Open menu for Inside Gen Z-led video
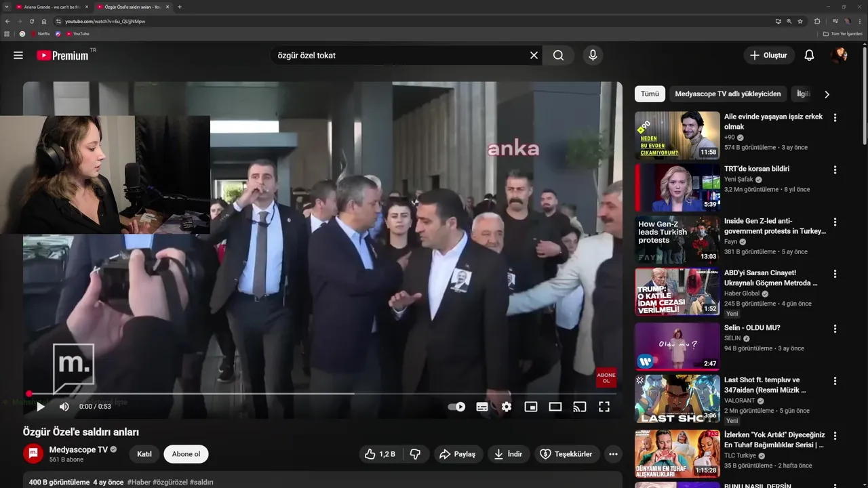The image size is (868, 488). pyautogui.click(x=835, y=222)
